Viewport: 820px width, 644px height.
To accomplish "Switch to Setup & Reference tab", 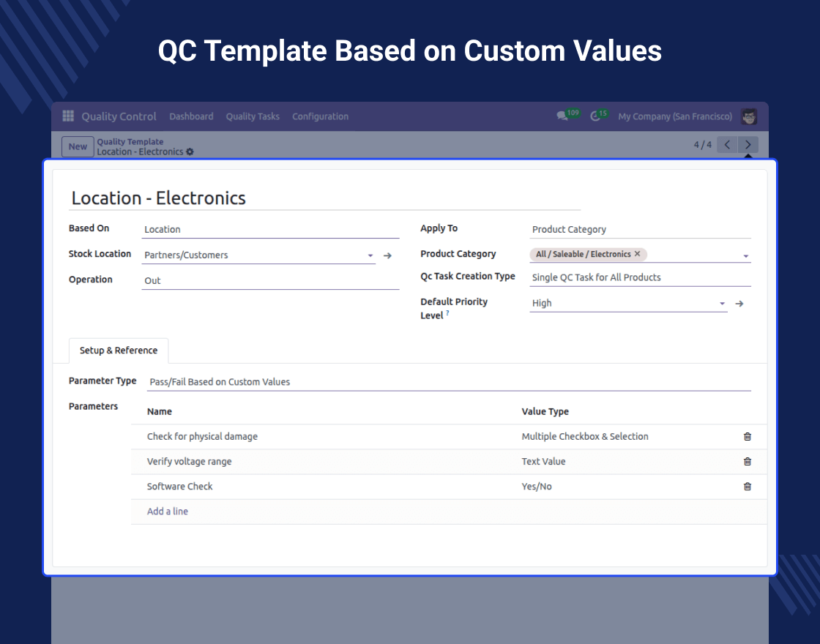I will point(119,351).
